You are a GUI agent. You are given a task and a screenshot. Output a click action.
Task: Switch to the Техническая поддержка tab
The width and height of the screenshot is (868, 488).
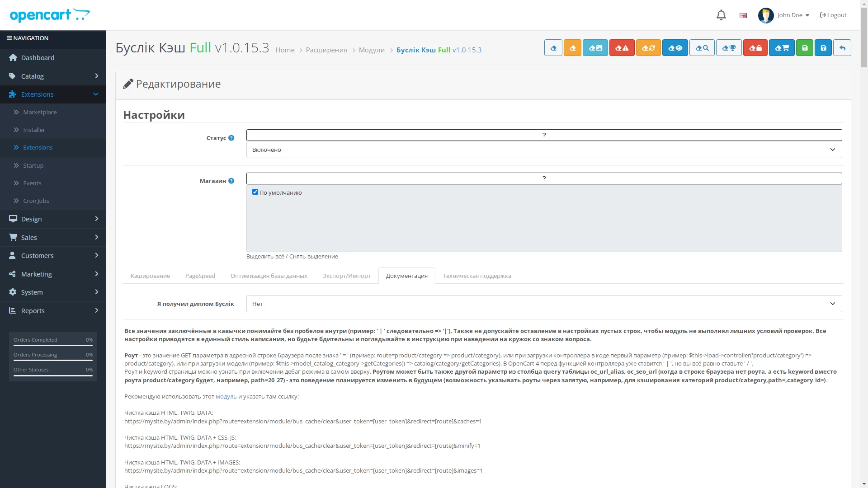(477, 276)
